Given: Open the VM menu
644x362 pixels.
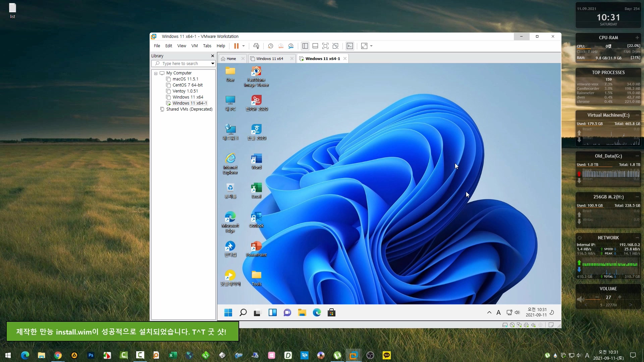Looking at the screenshot, I should [194, 46].
